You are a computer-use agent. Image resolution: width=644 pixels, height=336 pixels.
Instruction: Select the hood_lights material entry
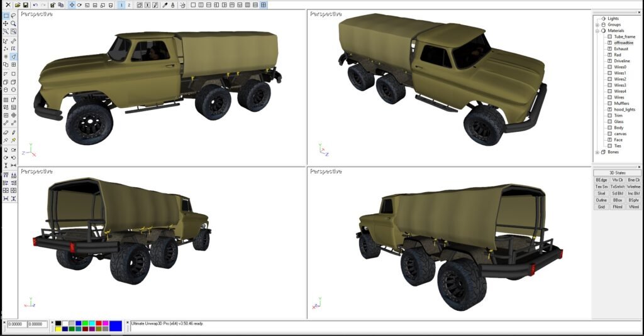625,109
